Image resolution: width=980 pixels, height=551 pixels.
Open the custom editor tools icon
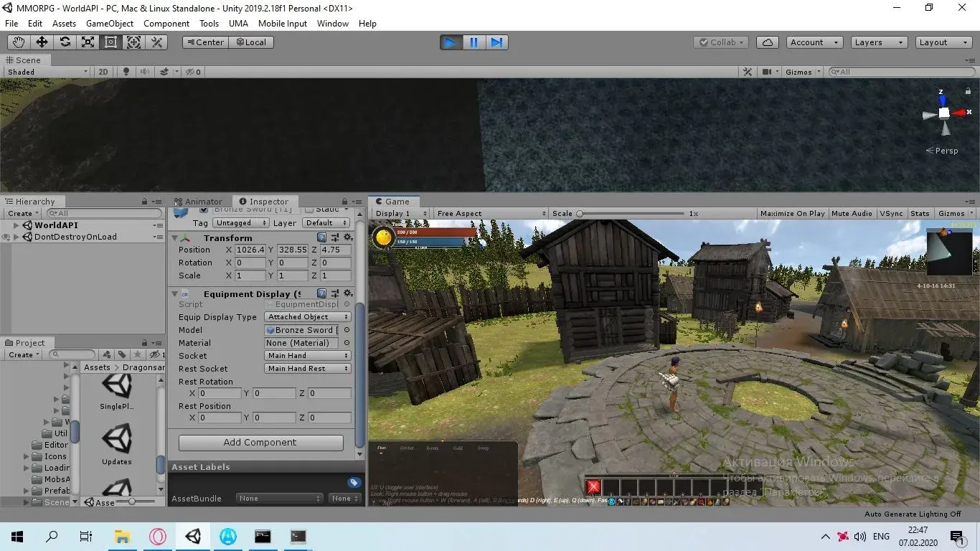pyautogui.click(x=156, y=42)
